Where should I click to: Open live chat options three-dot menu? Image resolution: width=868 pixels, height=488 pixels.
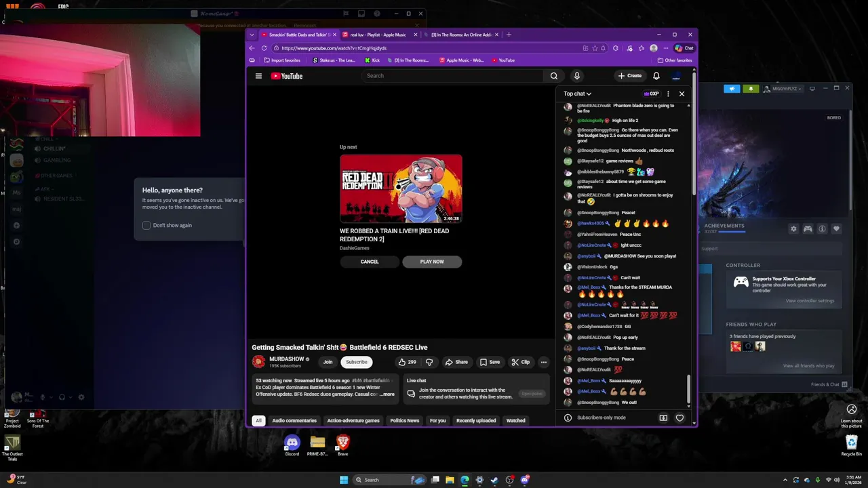point(668,94)
